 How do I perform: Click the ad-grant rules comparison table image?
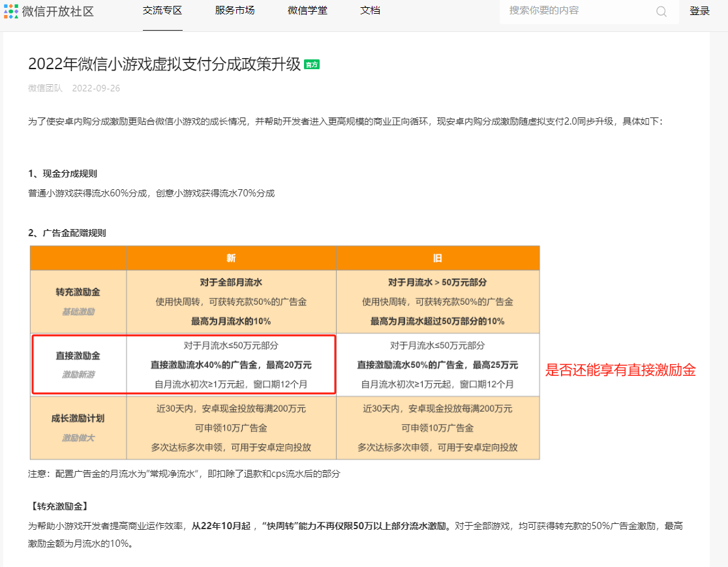point(284,352)
